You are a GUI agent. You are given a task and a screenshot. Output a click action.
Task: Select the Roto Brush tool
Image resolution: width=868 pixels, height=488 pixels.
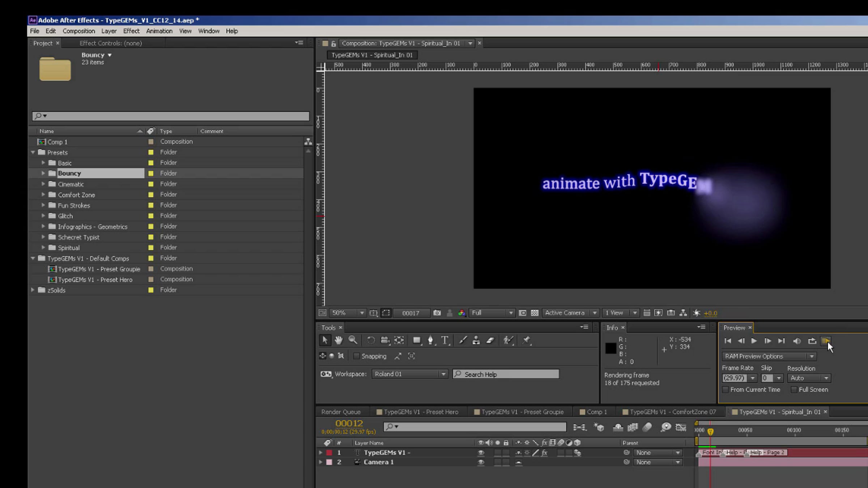pyautogui.click(x=509, y=340)
